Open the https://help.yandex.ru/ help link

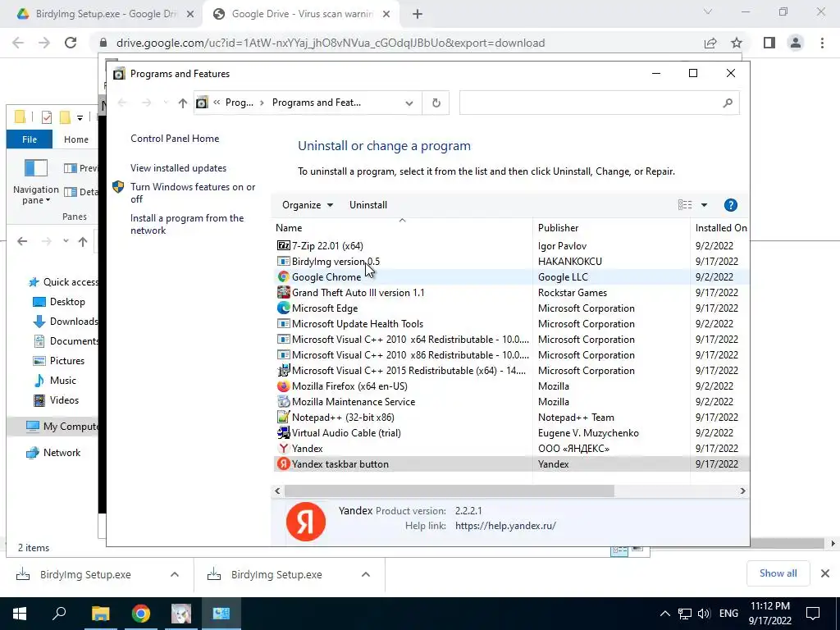click(x=505, y=526)
